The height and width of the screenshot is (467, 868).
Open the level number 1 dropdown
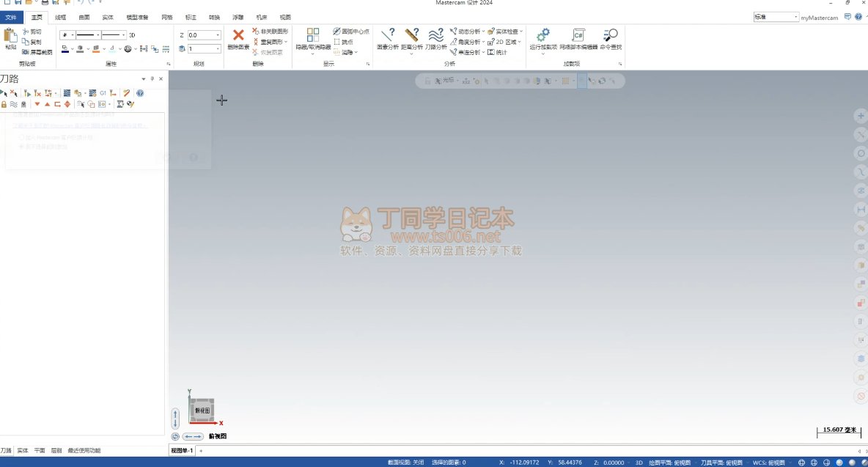(x=218, y=48)
